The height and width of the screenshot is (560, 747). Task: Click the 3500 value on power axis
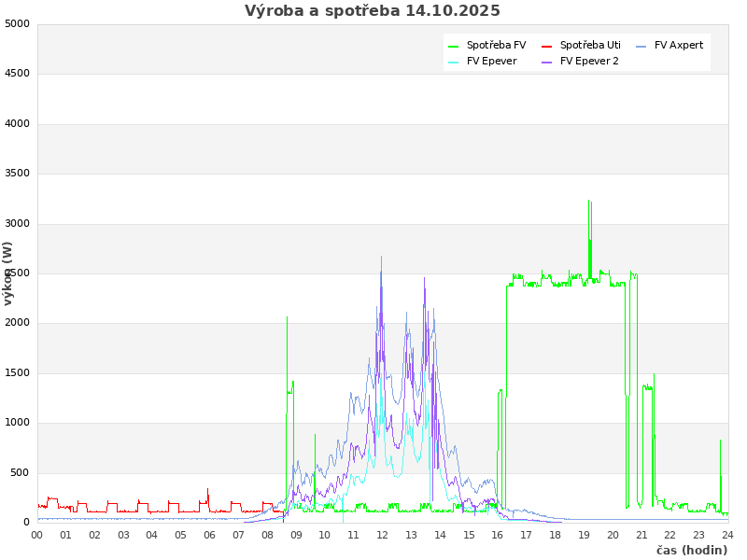point(17,174)
